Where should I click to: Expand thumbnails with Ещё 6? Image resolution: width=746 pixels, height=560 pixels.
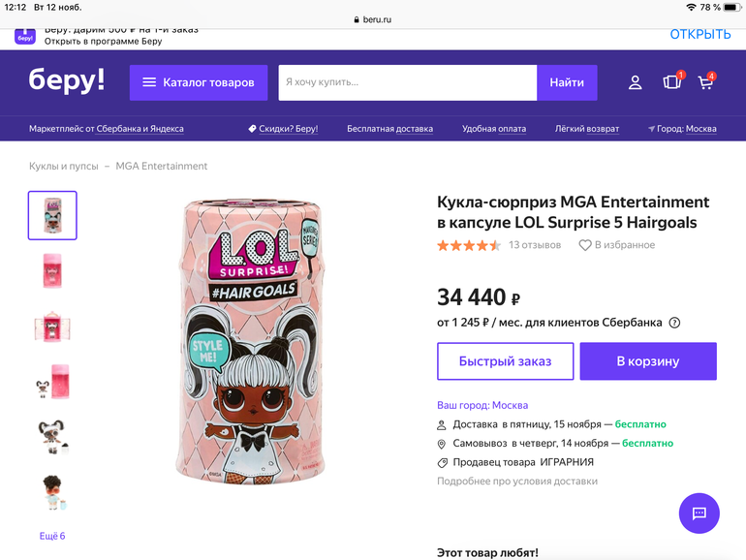52,536
